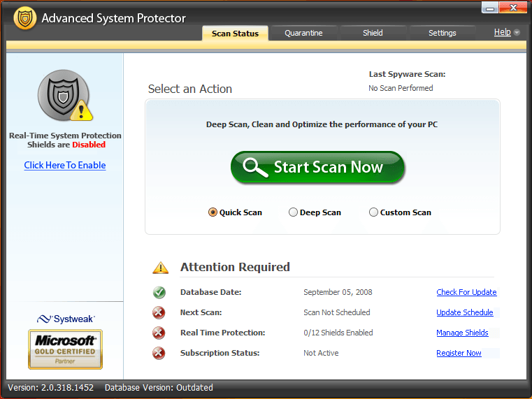
Task: Click the 'Subscription Status:' label
Action: click(x=220, y=354)
